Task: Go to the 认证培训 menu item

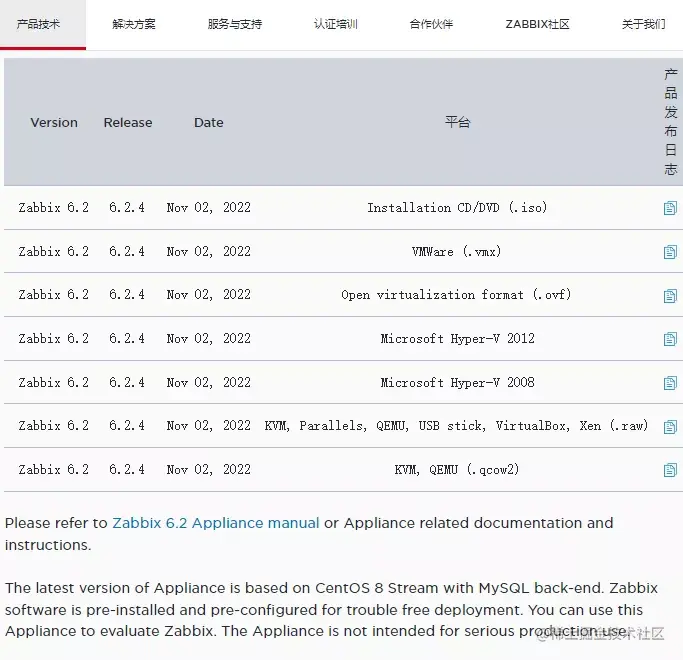Action: pyautogui.click(x=336, y=24)
